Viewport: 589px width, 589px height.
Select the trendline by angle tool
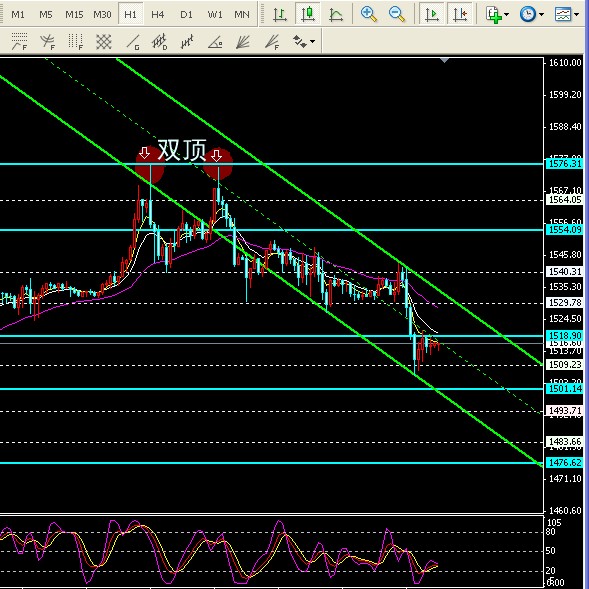pyautogui.click(x=216, y=41)
